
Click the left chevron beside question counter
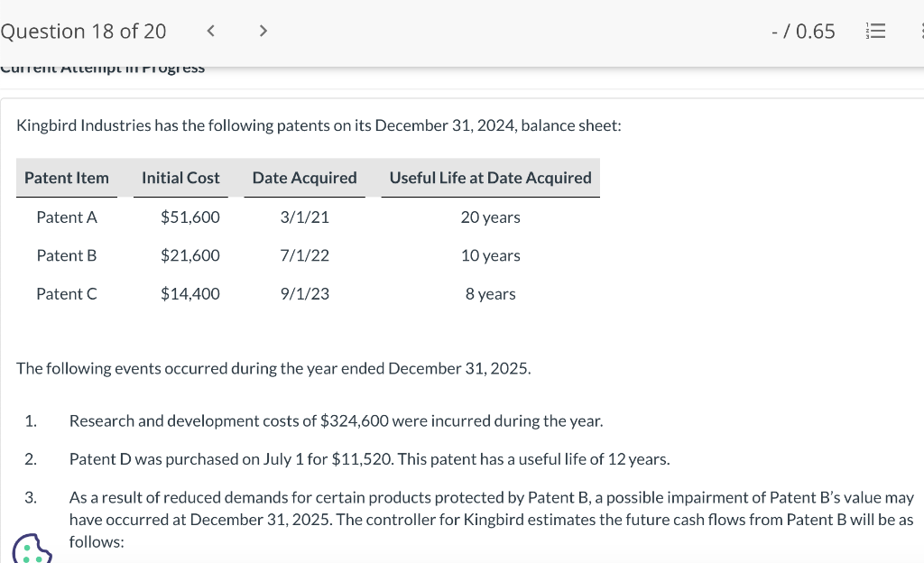coord(210,30)
